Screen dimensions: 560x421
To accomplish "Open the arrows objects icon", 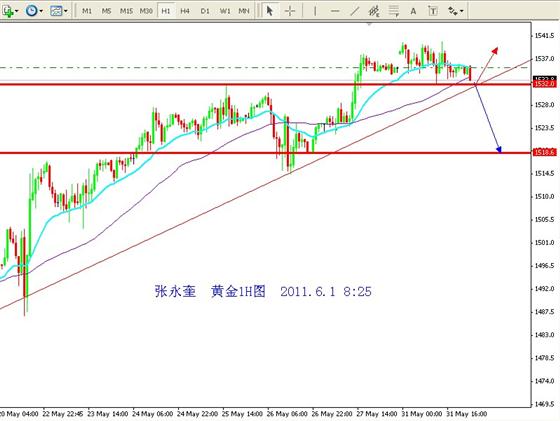I will (452, 11).
